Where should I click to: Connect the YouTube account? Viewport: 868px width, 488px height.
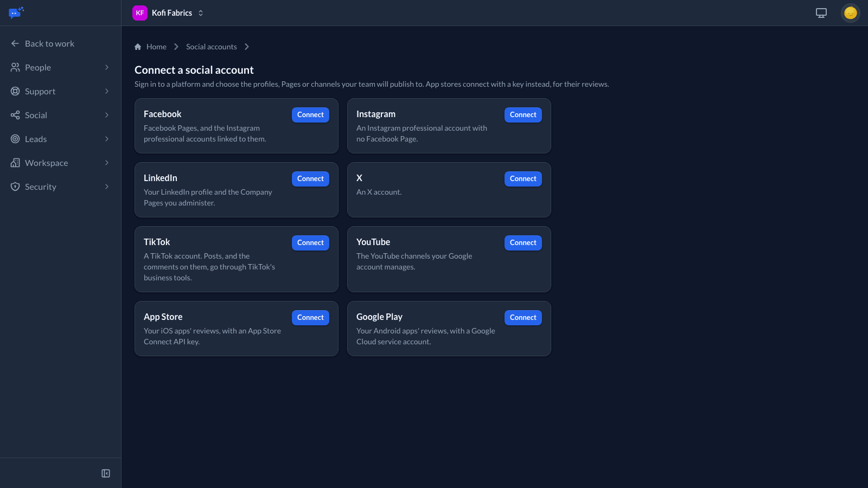pos(523,243)
